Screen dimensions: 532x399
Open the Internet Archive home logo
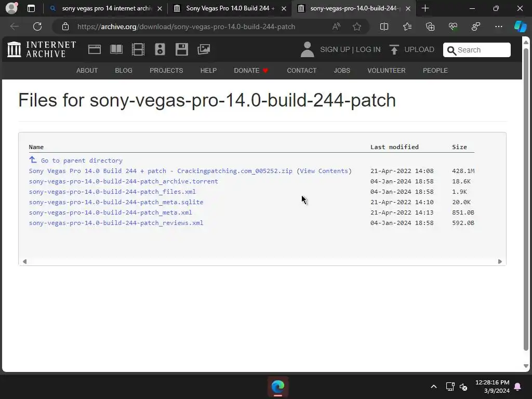(42, 49)
